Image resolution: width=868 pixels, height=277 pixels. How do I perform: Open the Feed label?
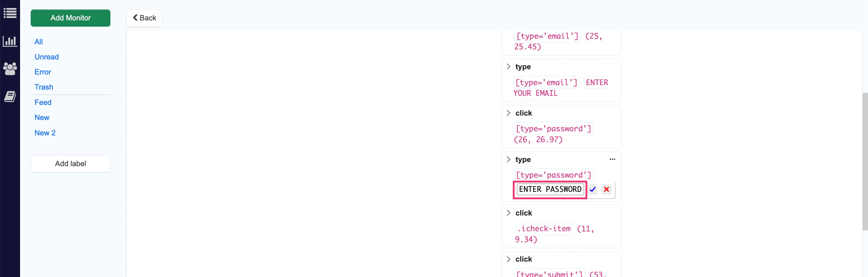[43, 102]
